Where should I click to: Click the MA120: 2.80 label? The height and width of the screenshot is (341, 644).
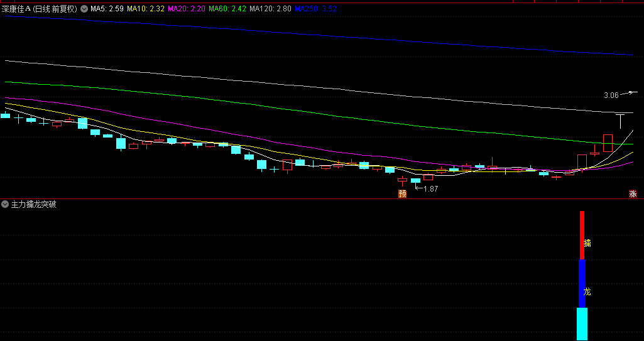[270, 9]
